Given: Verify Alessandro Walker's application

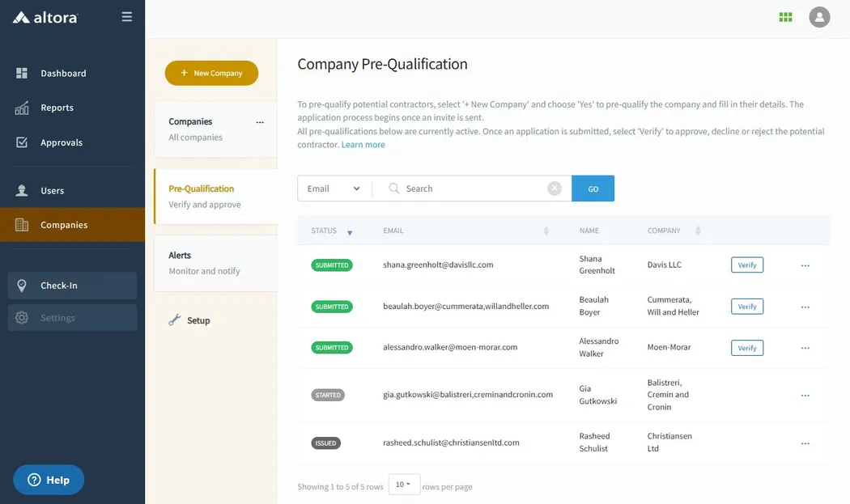Looking at the screenshot, I should tap(747, 348).
